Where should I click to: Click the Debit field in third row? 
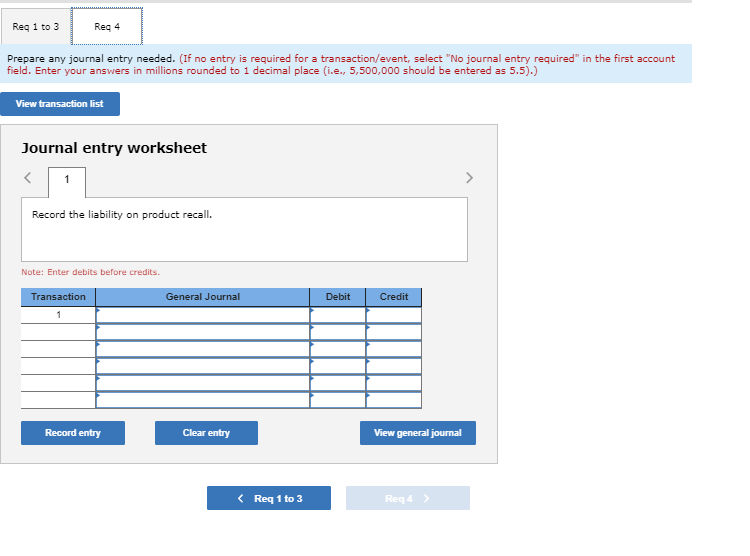click(338, 349)
